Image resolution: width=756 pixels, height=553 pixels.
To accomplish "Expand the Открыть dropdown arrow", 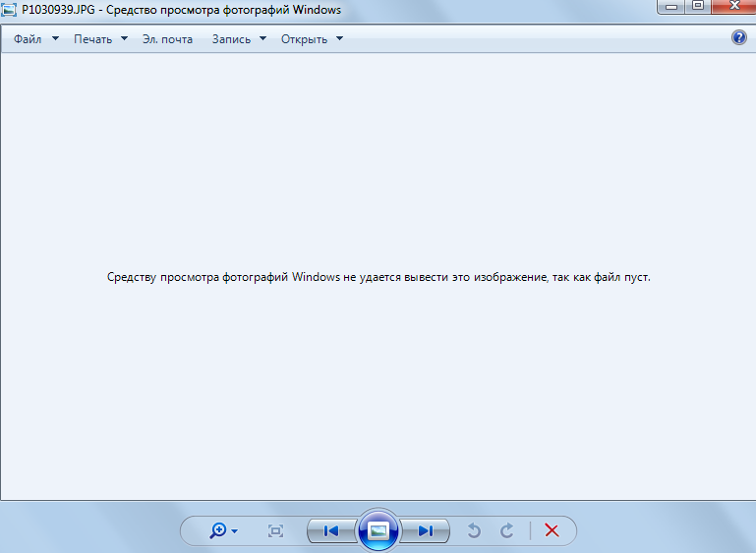I will (339, 38).
